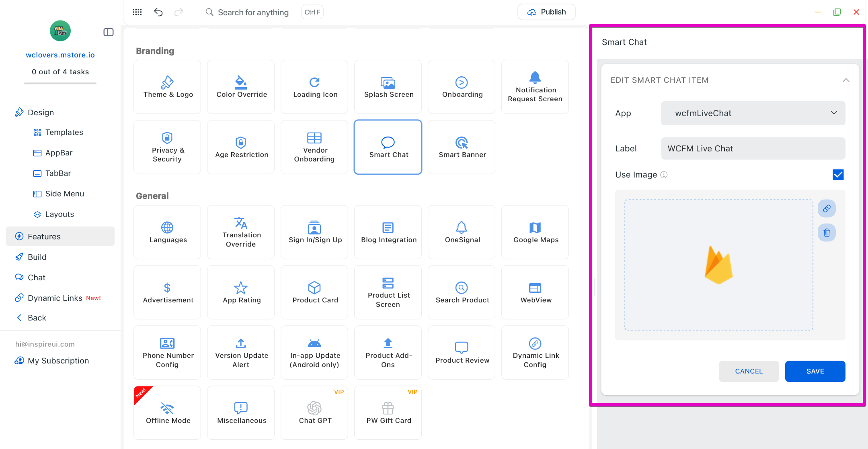Toggle the sidebar collapse icon
Image resolution: width=868 pixels, height=449 pixels.
(109, 32)
